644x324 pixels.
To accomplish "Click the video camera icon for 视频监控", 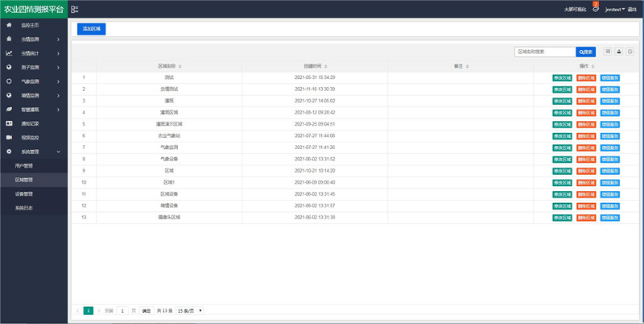I will (9, 137).
